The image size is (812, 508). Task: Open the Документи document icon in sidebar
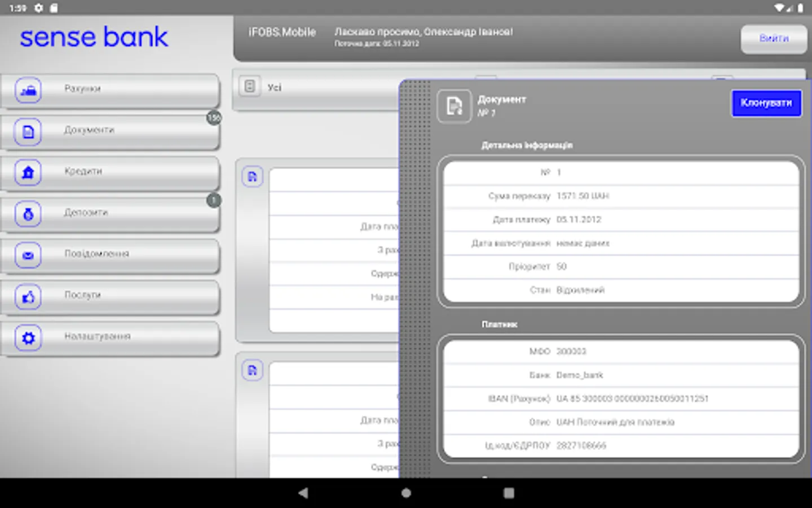(x=28, y=132)
